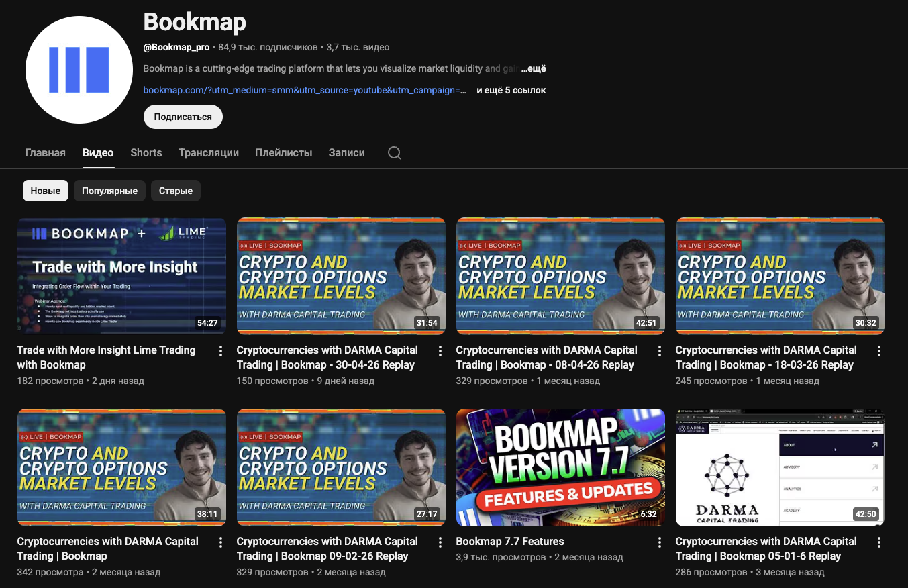Click the 3,7 тыс. видео count

click(358, 47)
